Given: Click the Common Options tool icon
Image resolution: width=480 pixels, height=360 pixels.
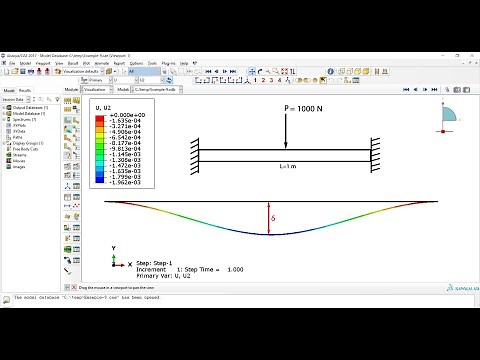Looking at the screenshot, I should [68, 166].
